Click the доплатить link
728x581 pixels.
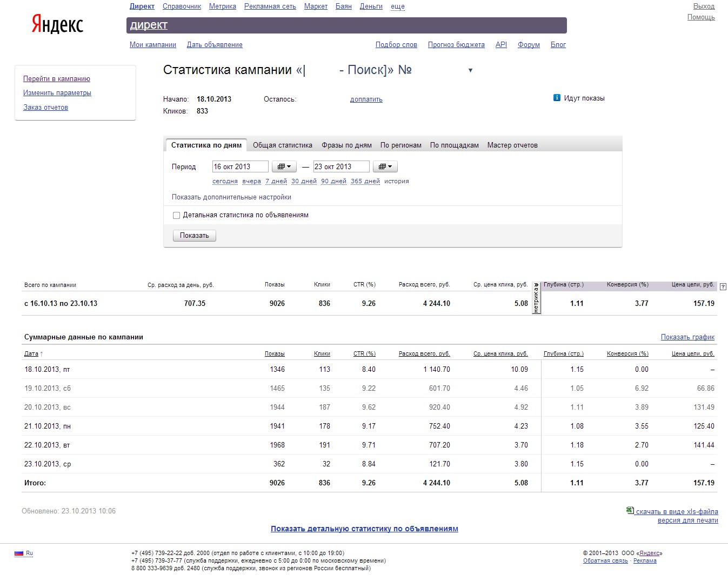click(x=366, y=99)
